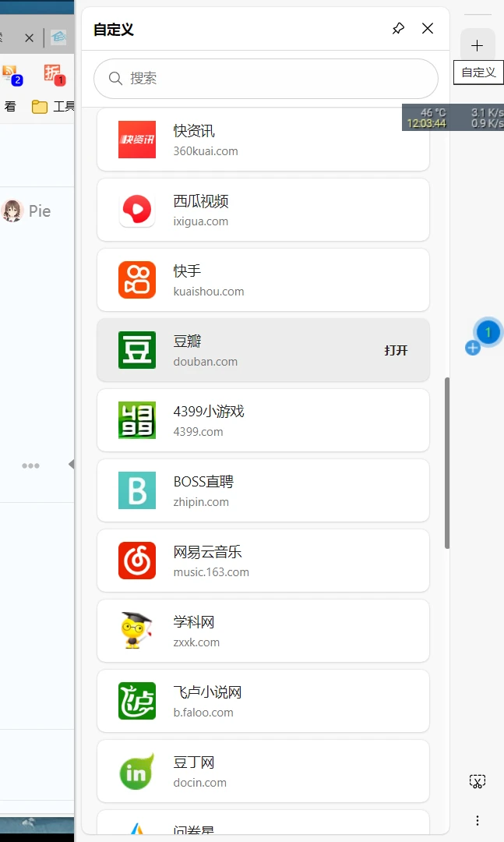This screenshot has height=842, width=504.
Task: Select the 西瓜视频 entry title
Action: click(x=201, y=201)
